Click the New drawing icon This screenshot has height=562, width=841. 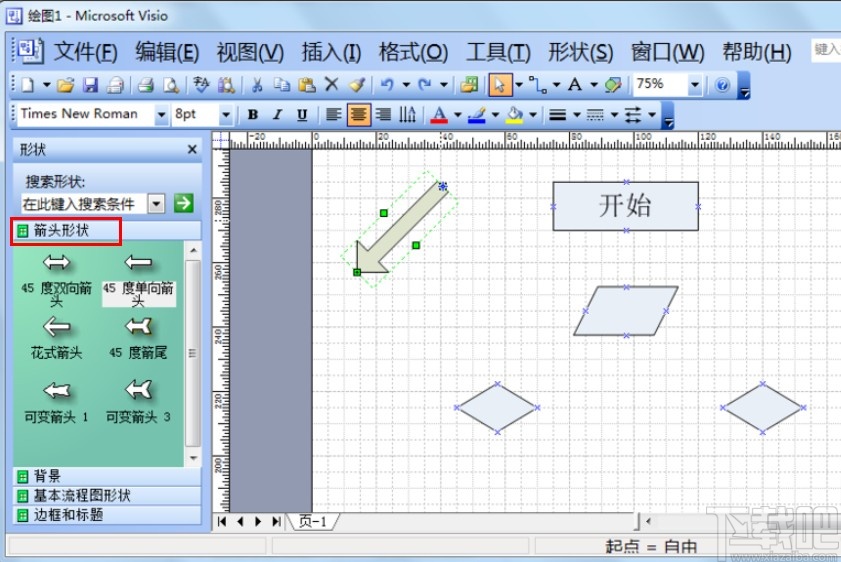pos(28,85)
